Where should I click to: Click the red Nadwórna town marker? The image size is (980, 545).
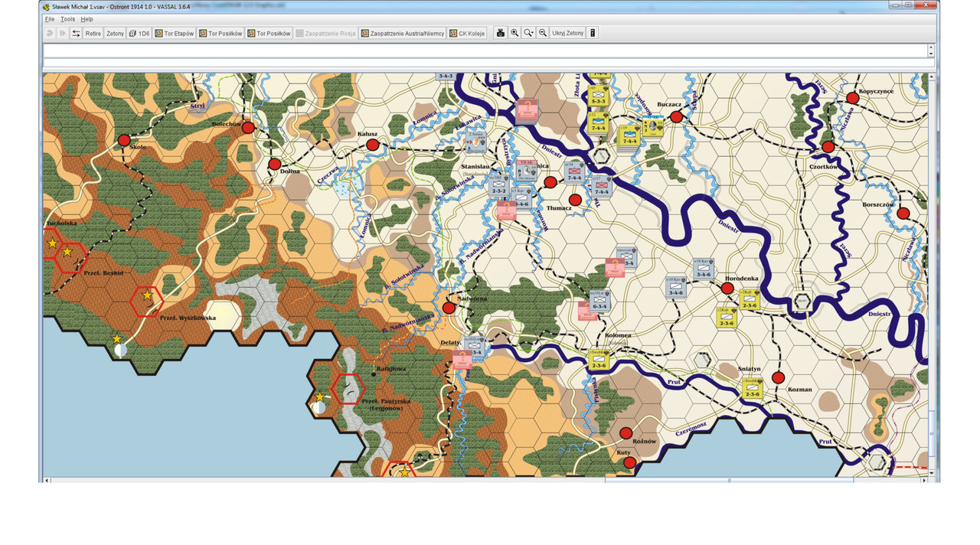[x=449, y=307]
